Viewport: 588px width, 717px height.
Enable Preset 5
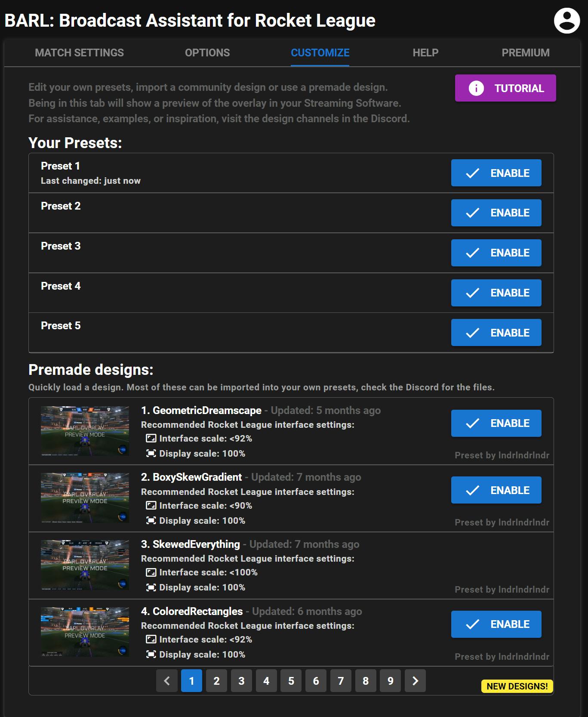496,333
